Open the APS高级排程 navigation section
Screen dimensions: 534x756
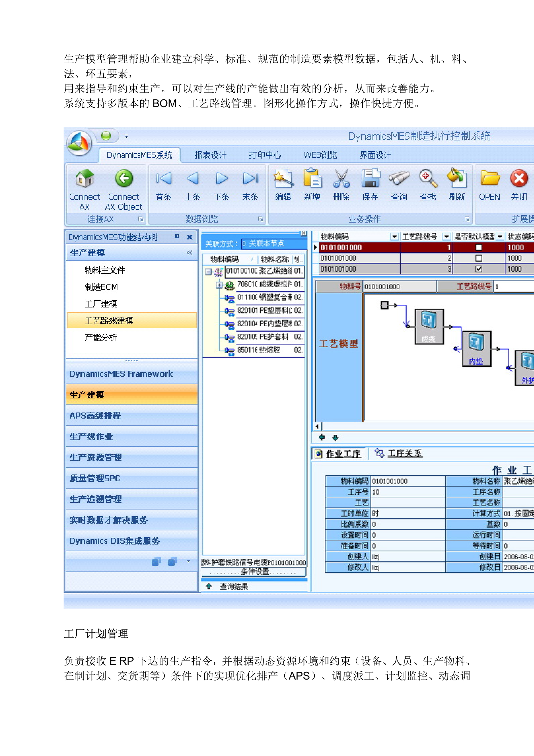click(95, 416)
